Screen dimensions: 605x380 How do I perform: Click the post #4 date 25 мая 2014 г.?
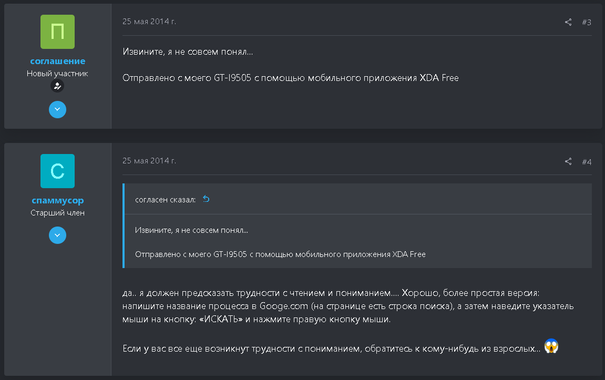(149, 161)
